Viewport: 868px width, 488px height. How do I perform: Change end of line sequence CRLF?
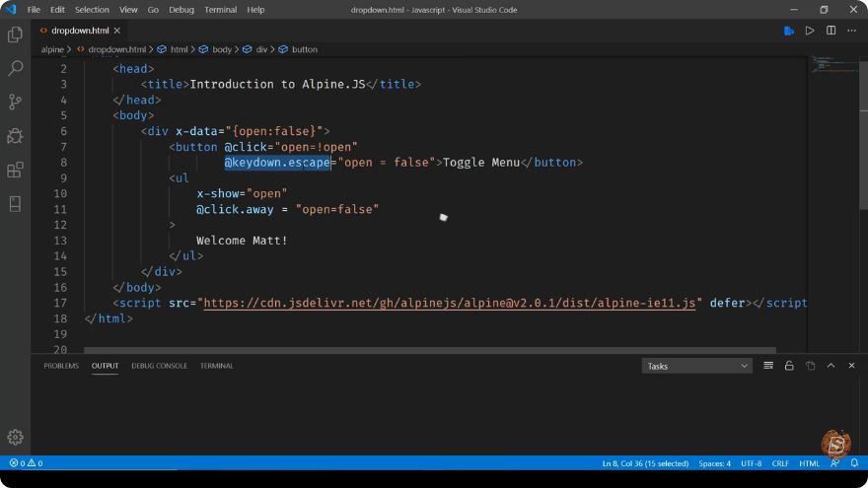pyautogui.click(x=780, y=463)
